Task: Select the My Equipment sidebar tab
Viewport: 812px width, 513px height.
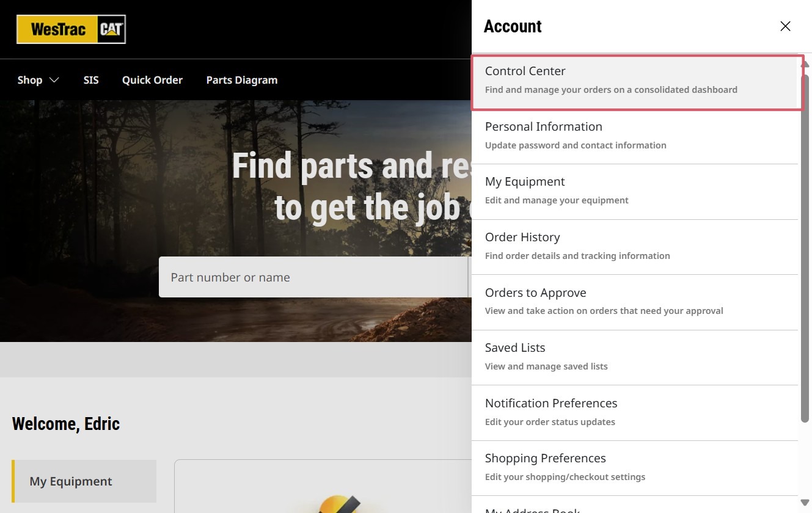Action: click(x=84, y=481)
